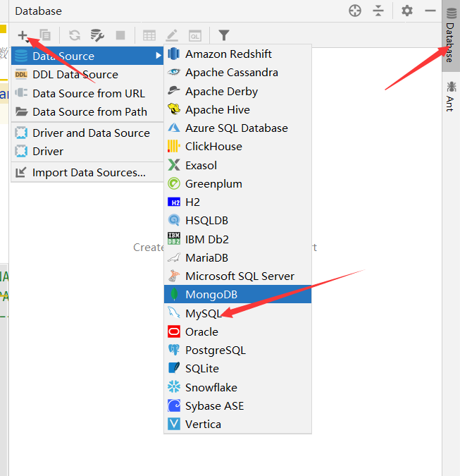
Task: Select MySQL data source
Action: 237,313
